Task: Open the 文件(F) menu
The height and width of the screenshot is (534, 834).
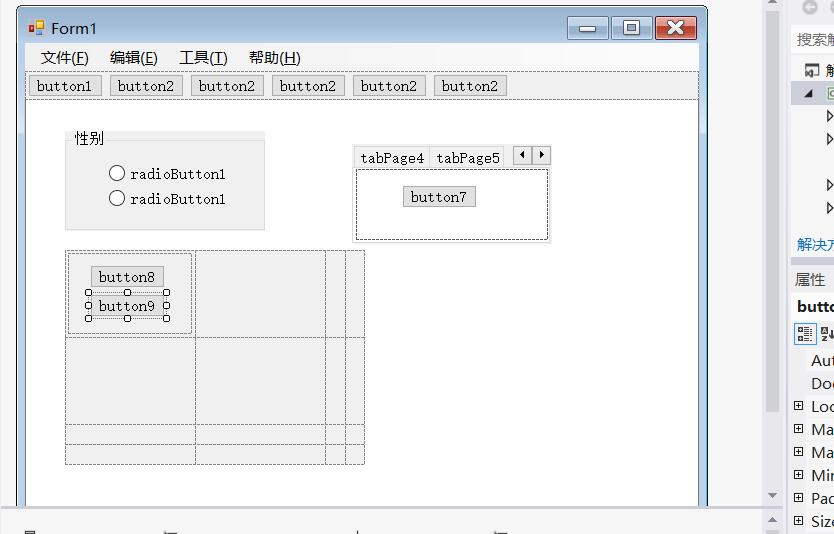Action: pos(64,57)
